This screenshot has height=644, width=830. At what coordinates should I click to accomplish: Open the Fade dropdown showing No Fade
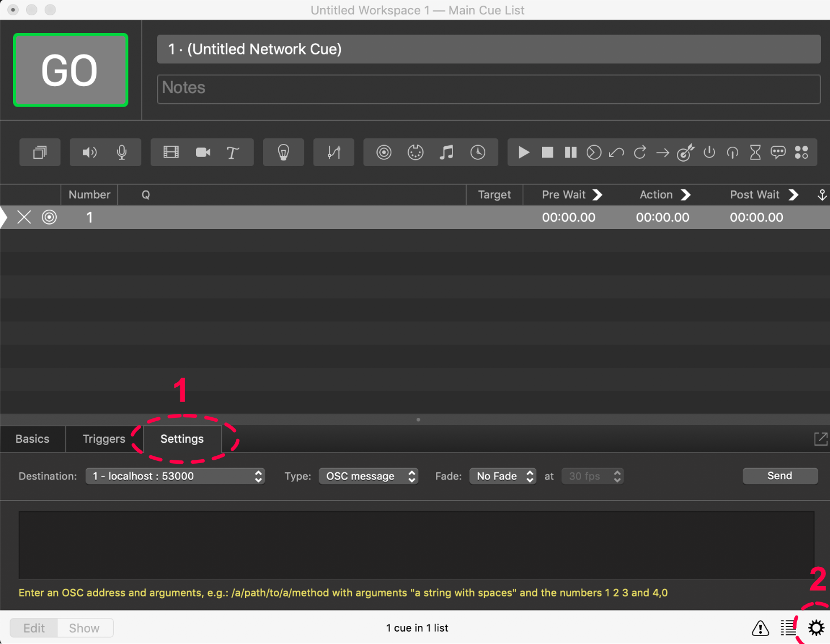(503, 476)
